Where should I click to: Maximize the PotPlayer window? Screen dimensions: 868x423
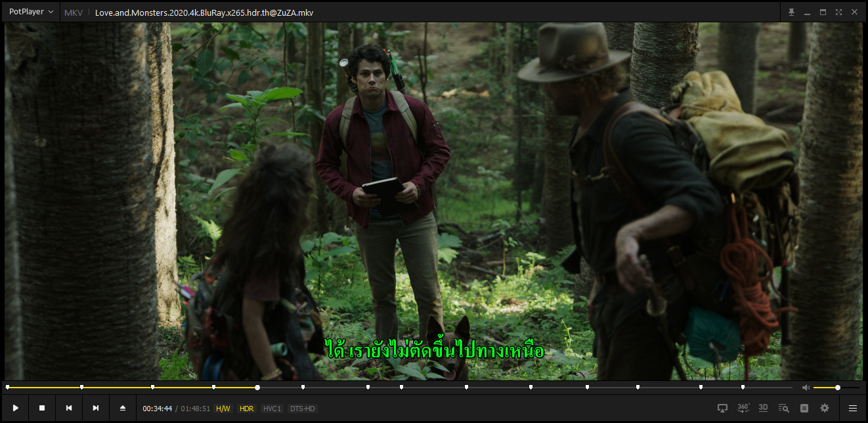tap(823, 12)
